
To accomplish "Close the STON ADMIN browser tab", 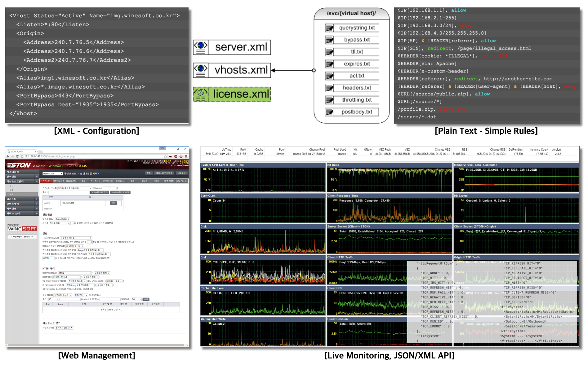I will click(x=35, y=152).
